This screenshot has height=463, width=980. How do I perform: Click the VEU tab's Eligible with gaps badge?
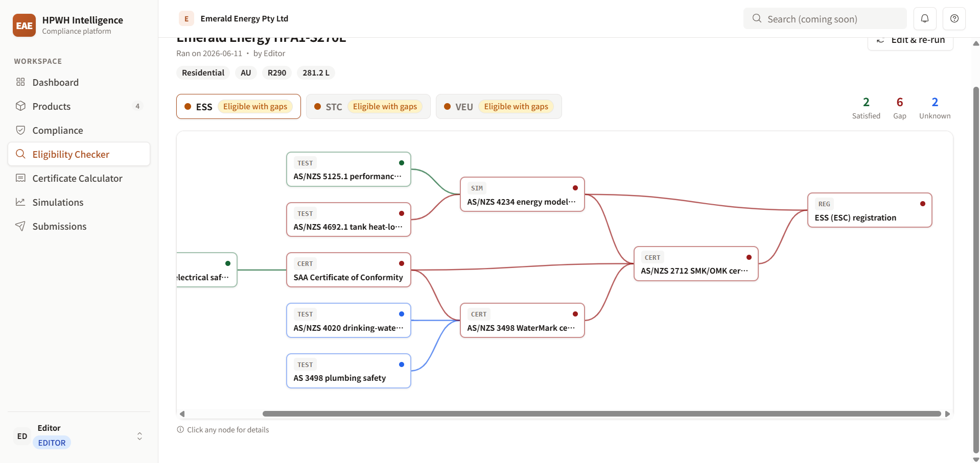(516, 106)
